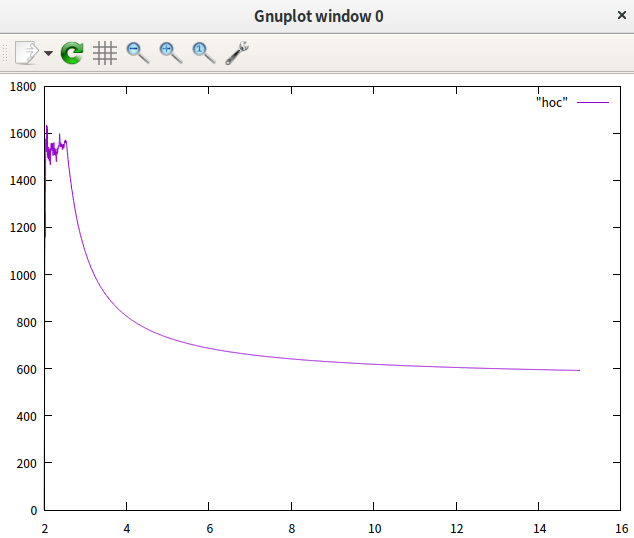The height and width of the screenshot is (538, 634).
Task: Click the x-axis label 4
Action: pyautogui.click(x=127, y=529)
